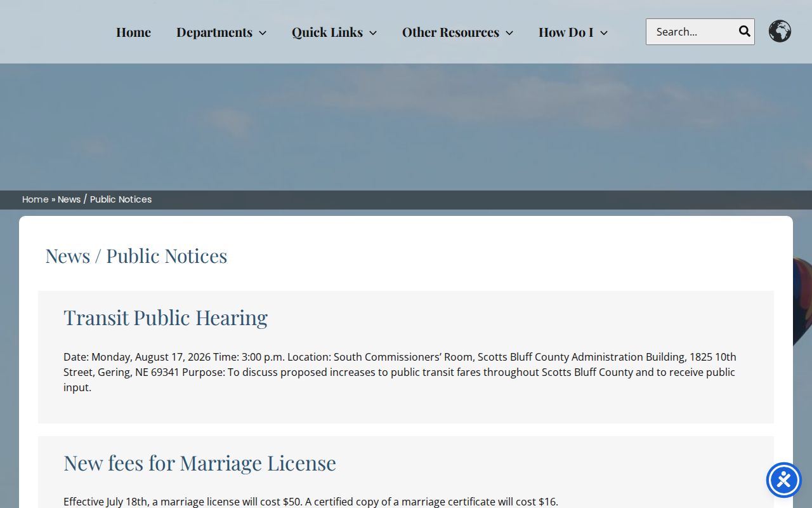The image size is (812, 508).
Task: Expand the Quick Links chevron
Action: 373,33
